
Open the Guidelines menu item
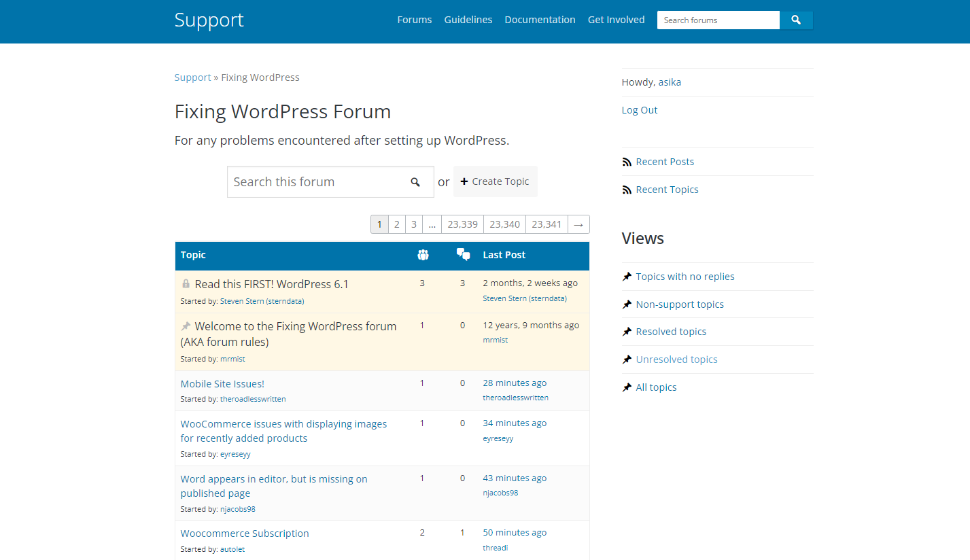(x=468, y=20)
